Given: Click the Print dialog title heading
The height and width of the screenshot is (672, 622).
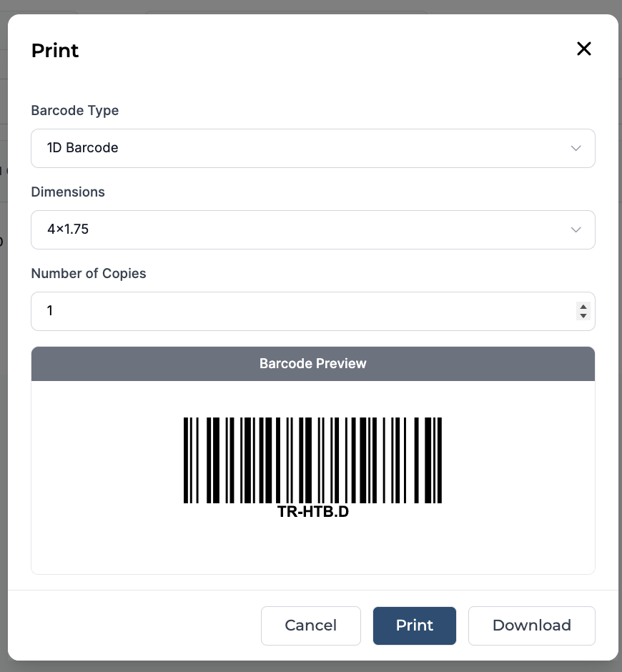Looking at the screenshot, I should coord(55,51).
